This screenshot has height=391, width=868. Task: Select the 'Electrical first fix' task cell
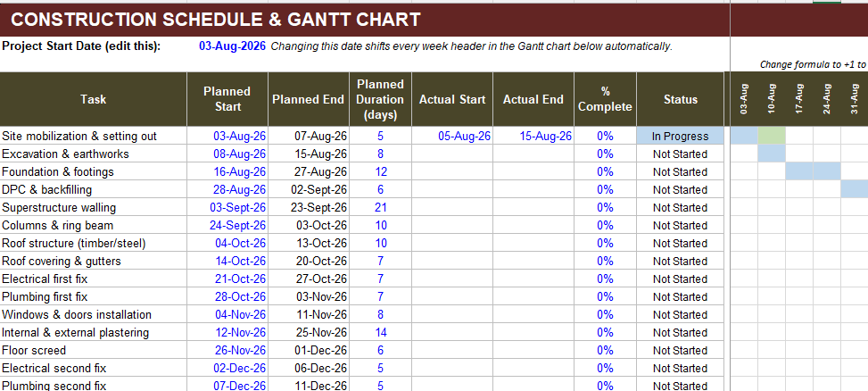94,279
